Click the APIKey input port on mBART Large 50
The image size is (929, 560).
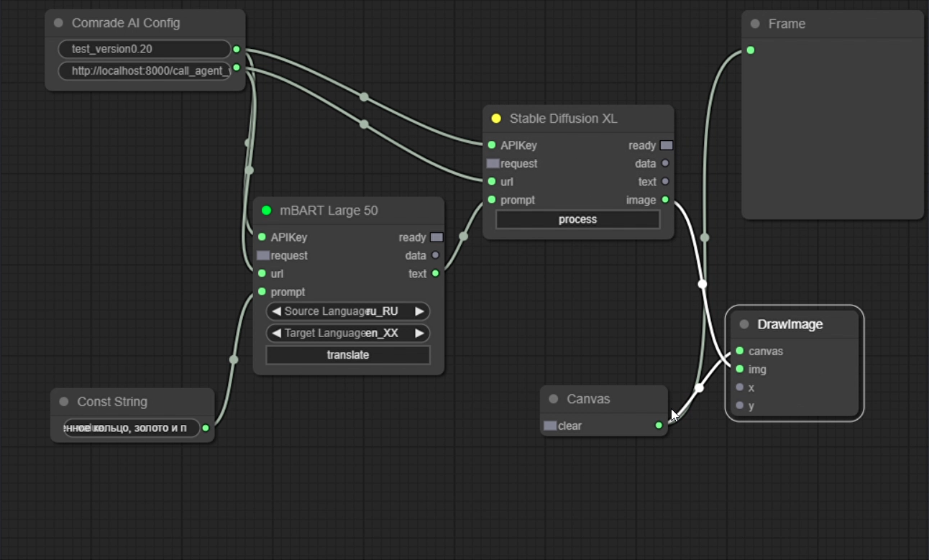(x=262, y=237)
